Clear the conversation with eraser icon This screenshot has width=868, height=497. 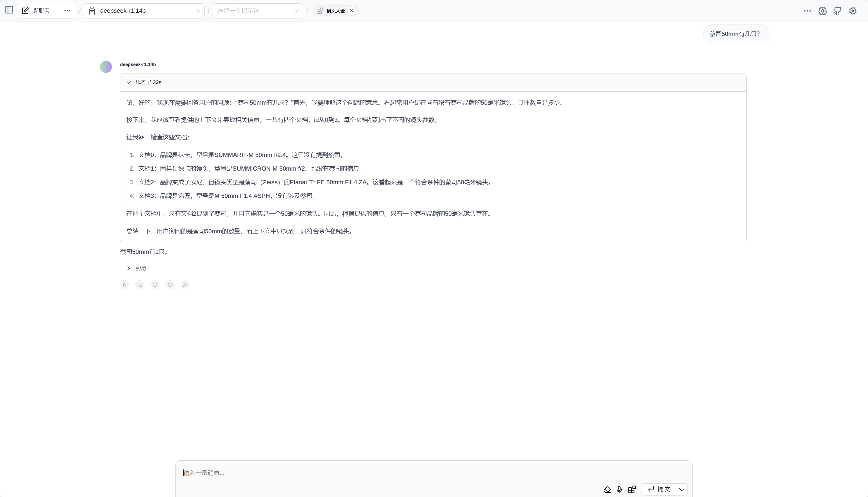607,489
